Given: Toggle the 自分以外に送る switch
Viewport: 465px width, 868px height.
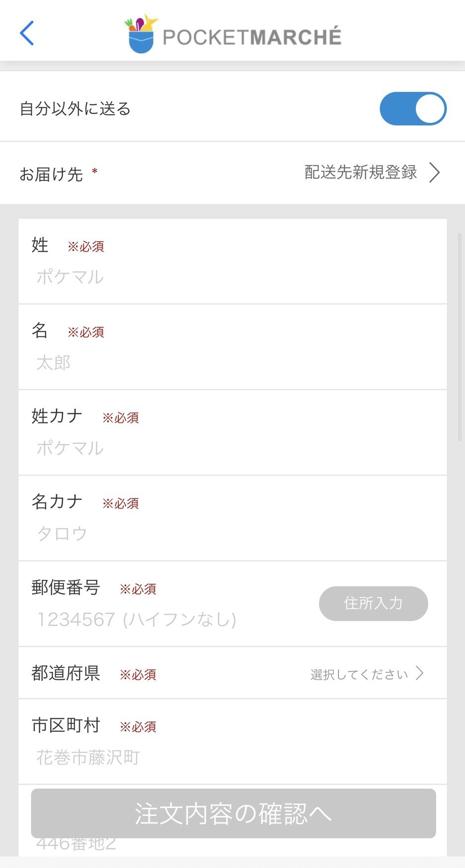Looking at the screenshot, I should (x=413, y=109).
